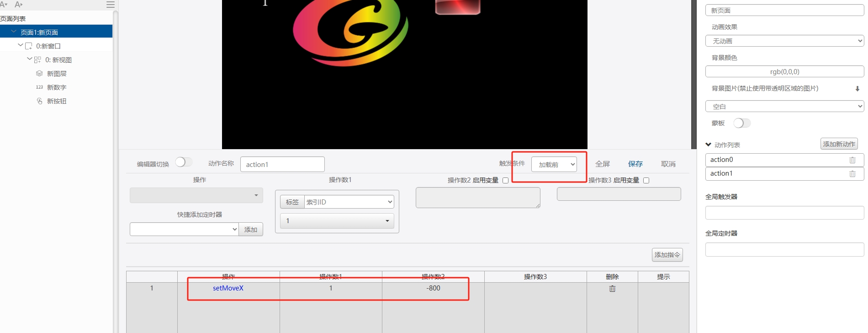Select the 新按钮 button item in the tree

coord(57,101)
